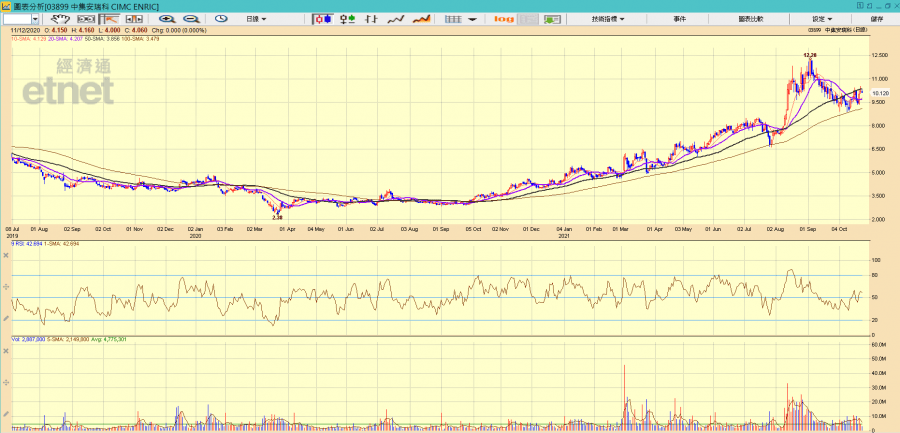Switch to line chart type
This screenshot has height=433, width=900.
click(396, 19)
